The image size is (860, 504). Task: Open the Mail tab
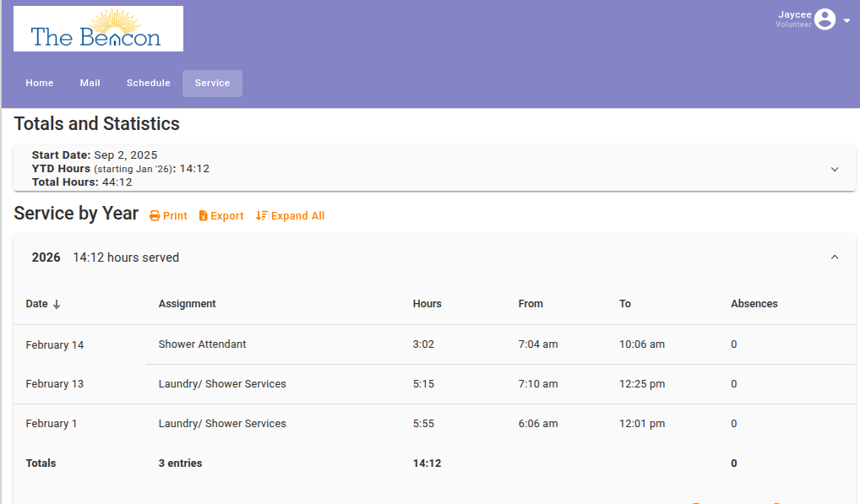click(90, 84)
